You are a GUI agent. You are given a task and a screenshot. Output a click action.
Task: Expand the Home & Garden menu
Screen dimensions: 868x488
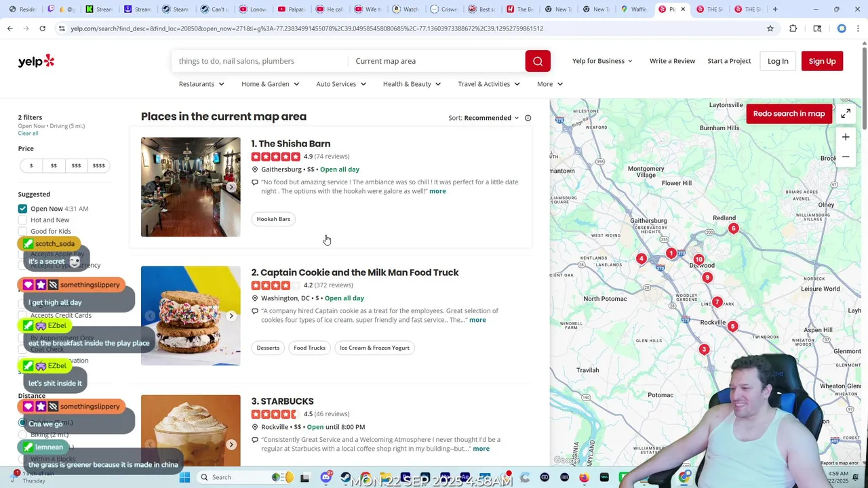(x=270, y=84)
